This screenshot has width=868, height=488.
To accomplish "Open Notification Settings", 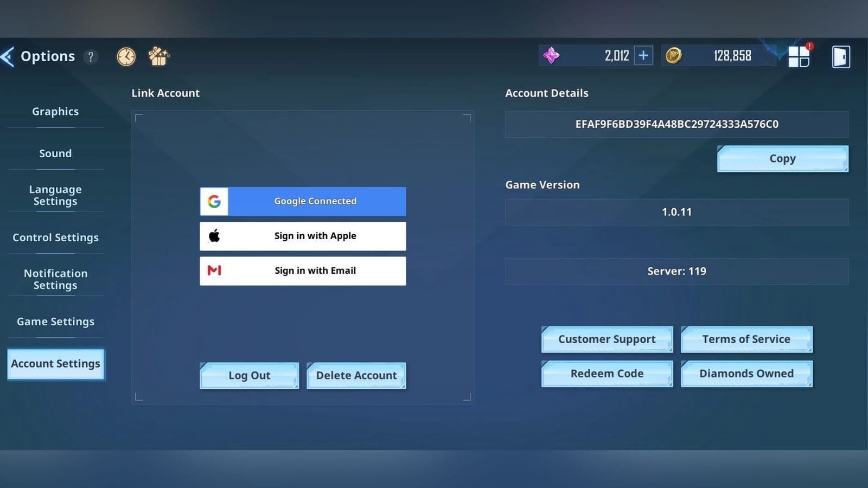I will click(55, 279).
